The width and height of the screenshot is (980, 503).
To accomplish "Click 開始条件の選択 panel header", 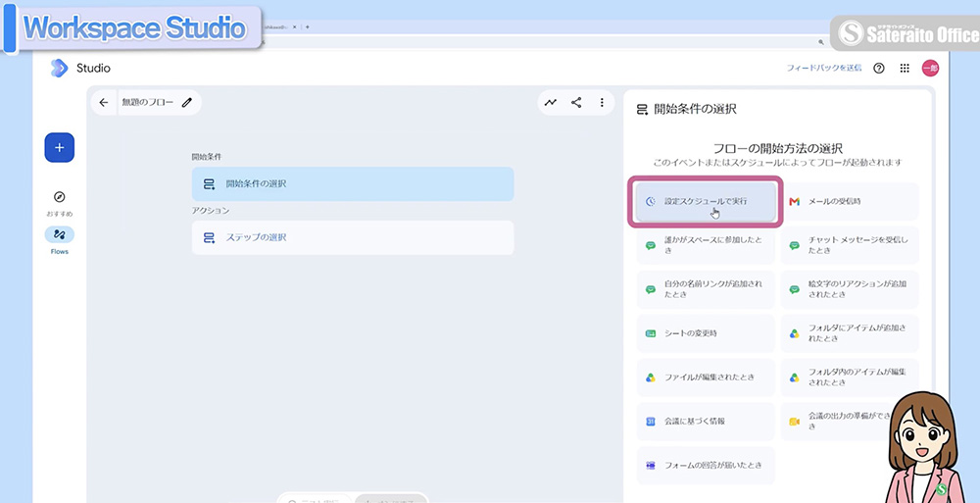I will pyautogui.click(x=695, y=109).
